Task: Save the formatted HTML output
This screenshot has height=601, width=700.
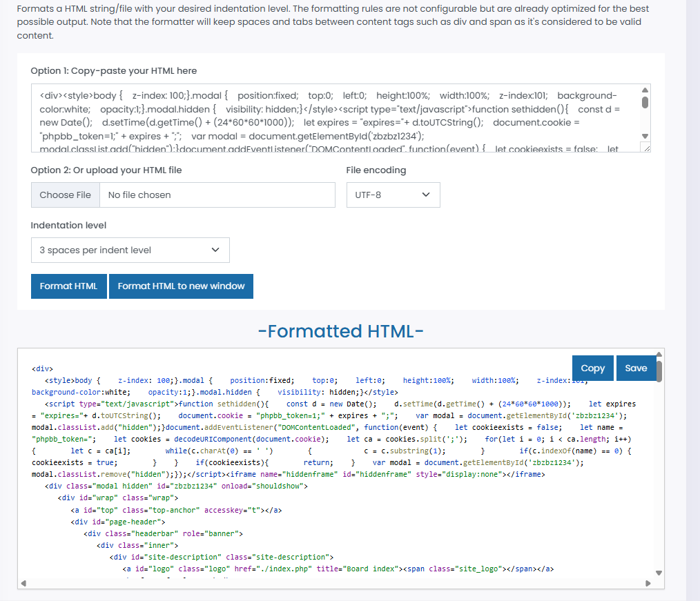Action: pyautogui.click(x=636, y=368)
